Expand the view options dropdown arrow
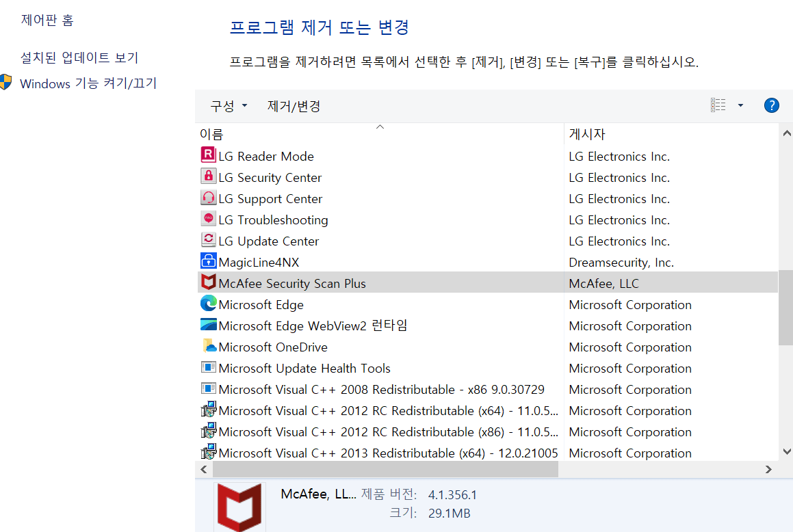Image resolution: width=793 pixels, height=532 pixels. tap(740, 105)
